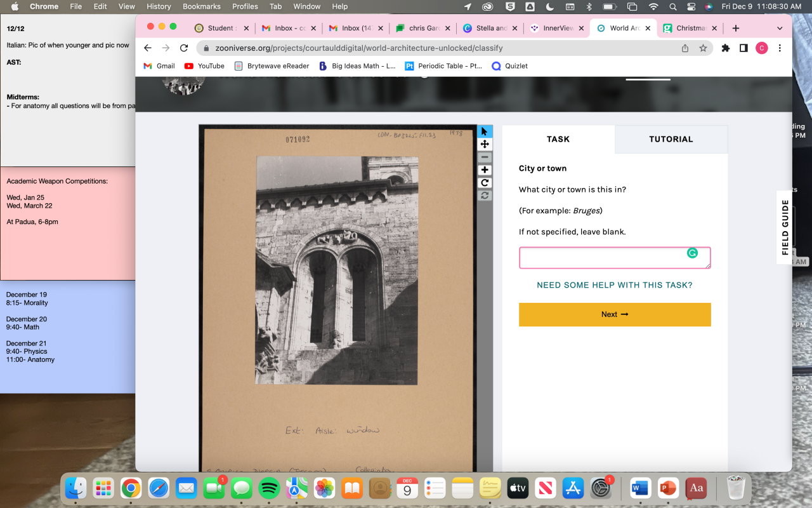This screenshot has height=508, width=812.
Task: Open Chrome side panel
Action: coord(743,48)
